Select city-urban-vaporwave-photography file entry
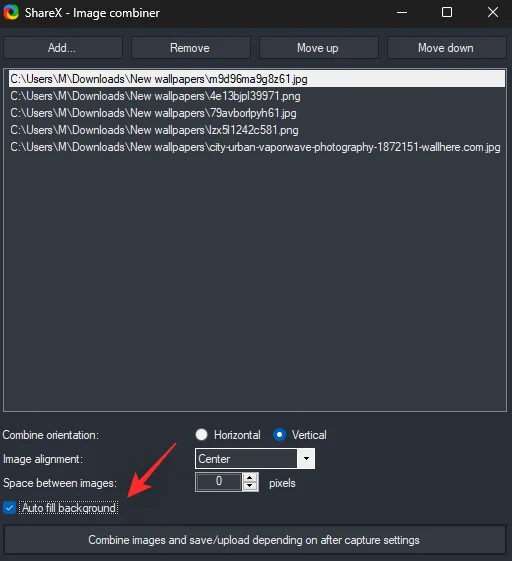Image resolution: width=512 pixels, height=561 pixels. [x=257, y=147]
